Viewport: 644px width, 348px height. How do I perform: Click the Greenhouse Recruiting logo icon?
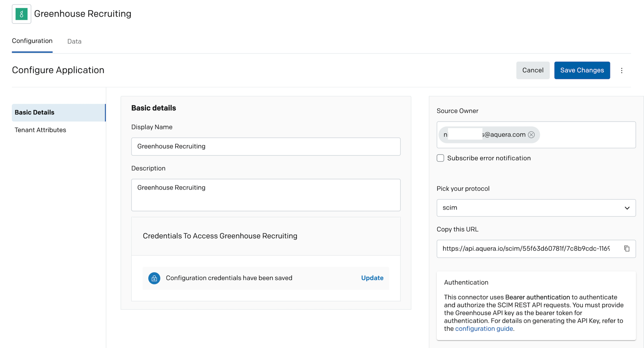pos(21,14)
